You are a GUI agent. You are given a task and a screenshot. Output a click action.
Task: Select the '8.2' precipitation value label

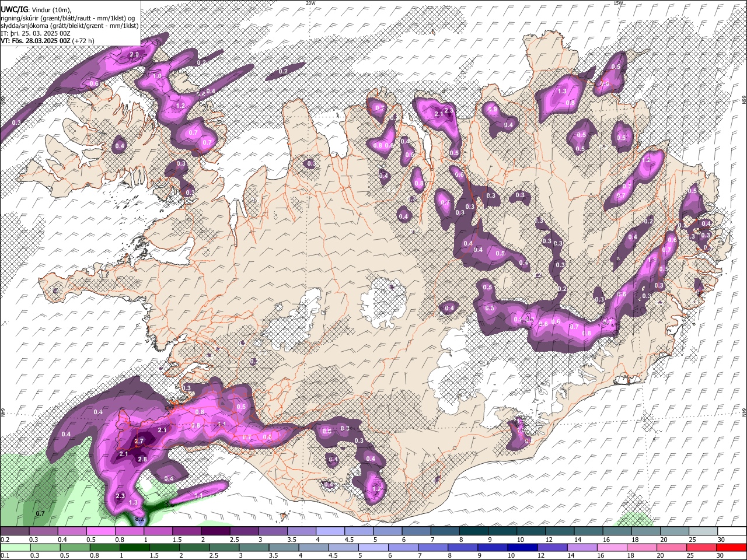coord(139,519)
